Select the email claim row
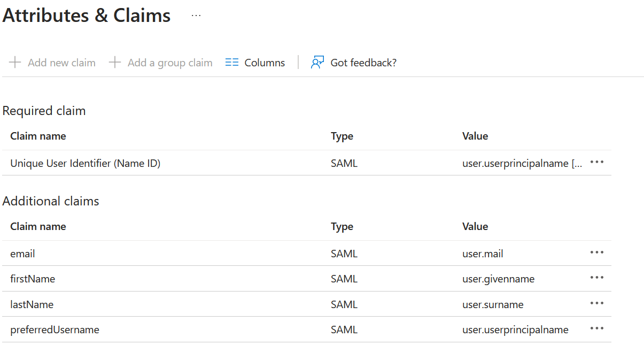 [22, 254]
